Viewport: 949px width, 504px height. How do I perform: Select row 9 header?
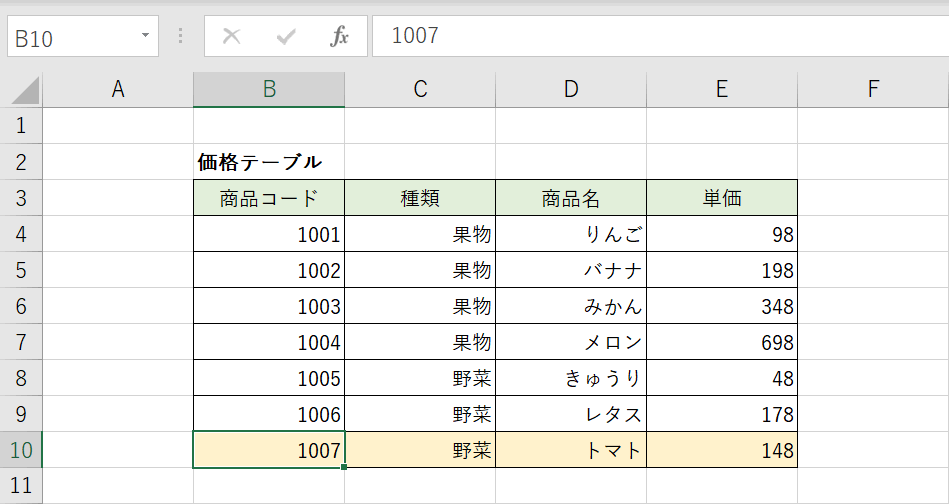(x=21, y=414)
